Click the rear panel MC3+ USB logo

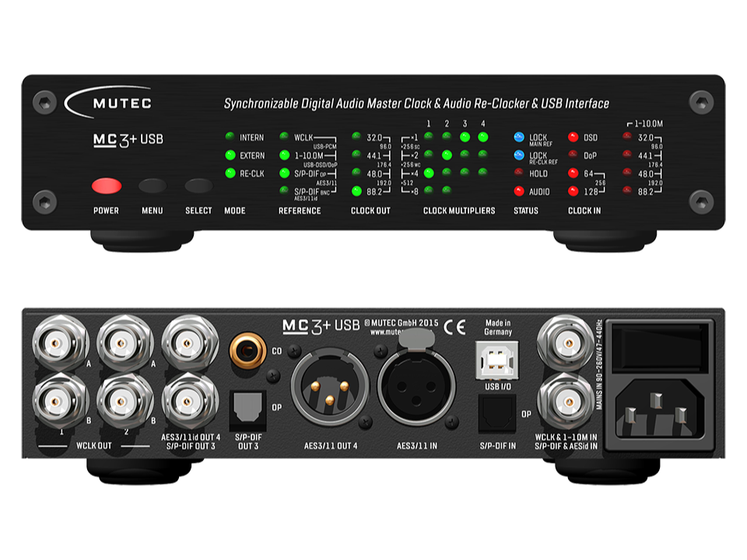tap(321, 326)
